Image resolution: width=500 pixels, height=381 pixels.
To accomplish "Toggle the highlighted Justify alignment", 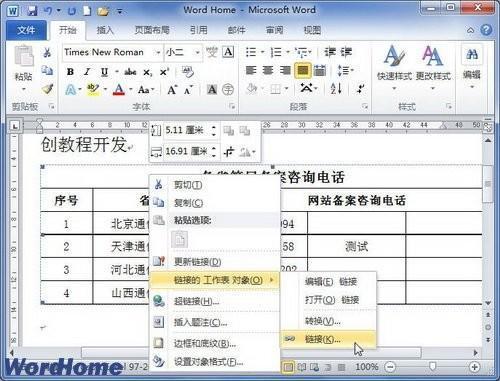I will pyautogui.click(x=303, y=70).
